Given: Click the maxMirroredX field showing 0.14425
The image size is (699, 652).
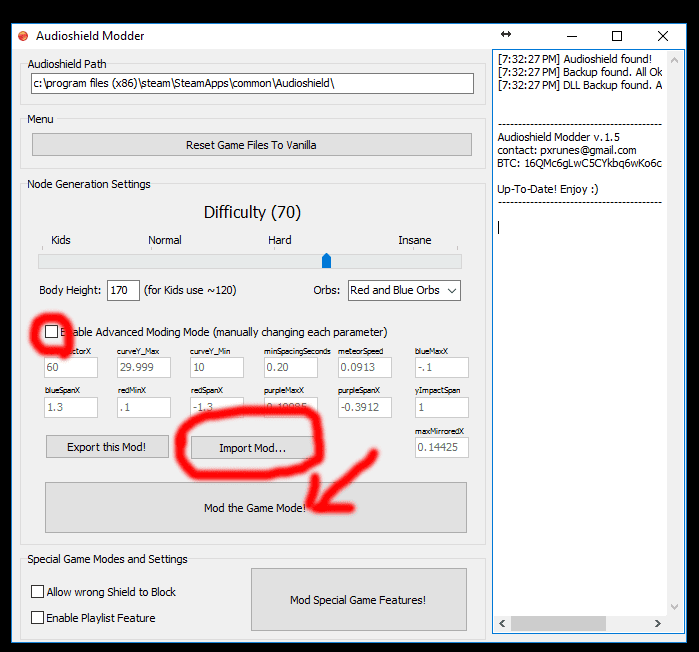Looking at the screenshot, I should [x=442, y=447].
